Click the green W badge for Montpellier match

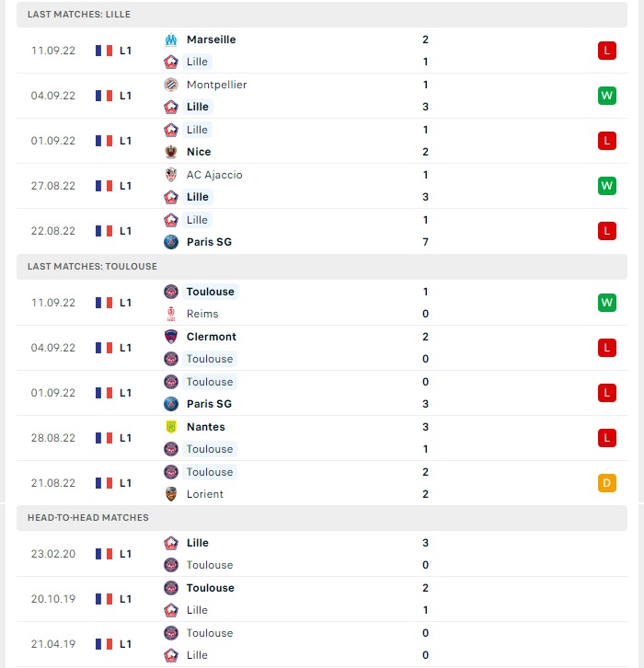click(606, 96)
